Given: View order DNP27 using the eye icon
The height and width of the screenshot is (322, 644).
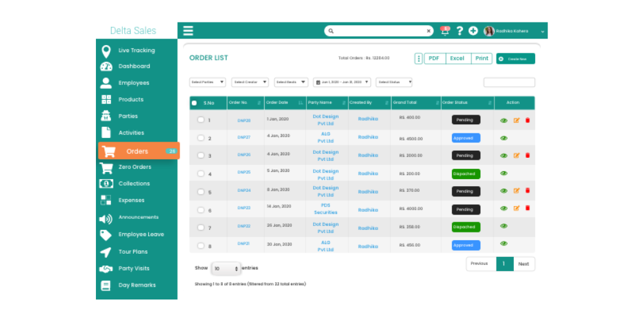Looking at the screenshot, I should pos(504,138).
